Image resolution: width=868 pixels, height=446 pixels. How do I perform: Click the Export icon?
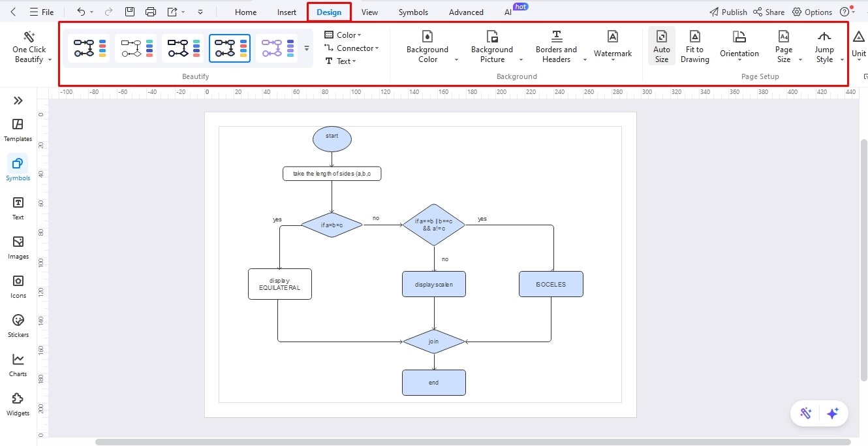pyautogui.click(x=172, y=12)
